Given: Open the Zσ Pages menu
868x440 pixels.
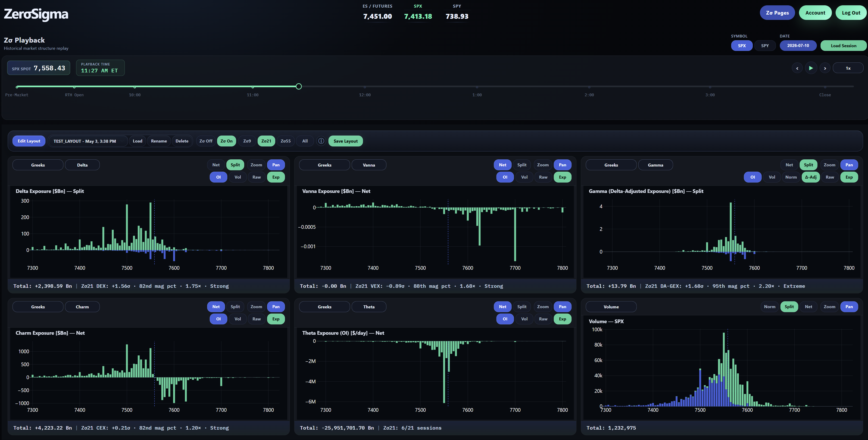Looking at the screenshot, I should click(777, 13).
